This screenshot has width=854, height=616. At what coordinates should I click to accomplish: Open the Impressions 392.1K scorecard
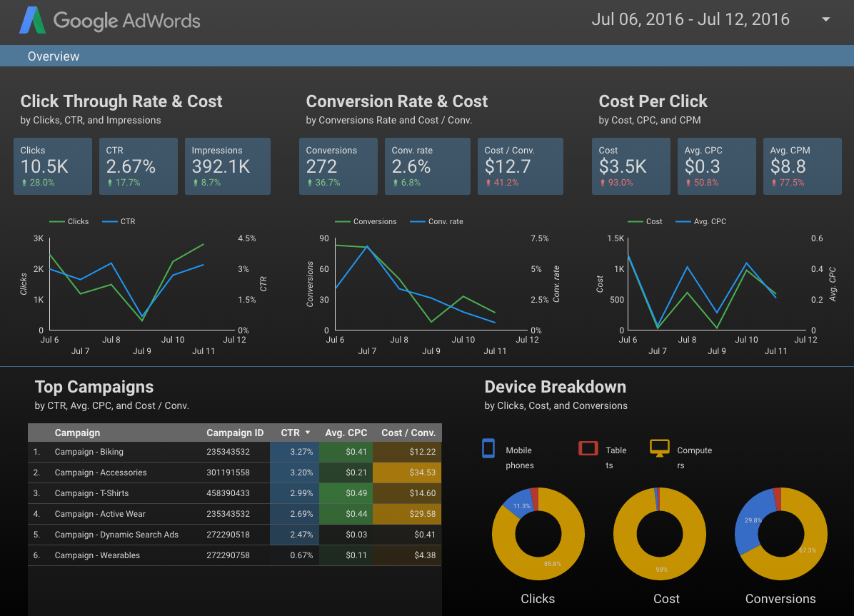click(228, 166)
